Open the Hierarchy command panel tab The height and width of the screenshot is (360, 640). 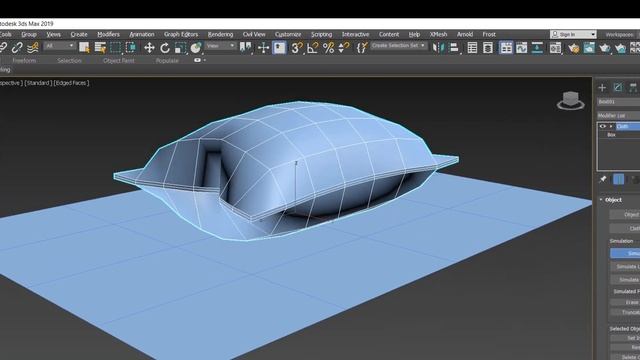pos(633,87)
